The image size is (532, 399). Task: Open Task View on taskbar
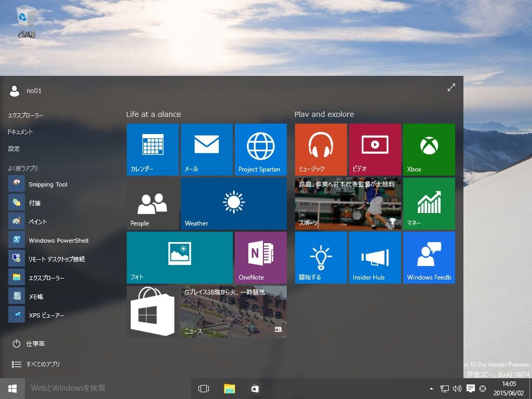coord(204,389)
